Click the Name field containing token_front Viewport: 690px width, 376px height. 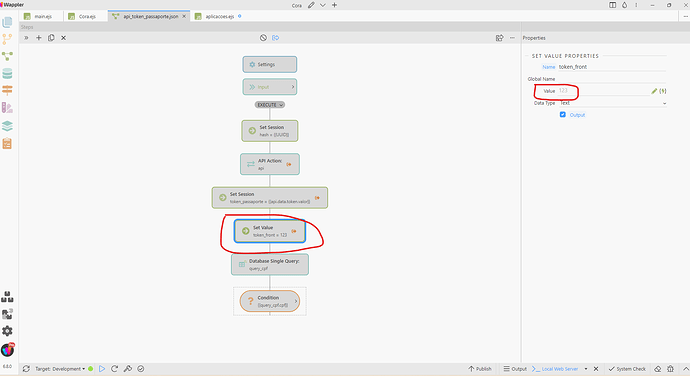pyautogui.click(x=612, y=67)
